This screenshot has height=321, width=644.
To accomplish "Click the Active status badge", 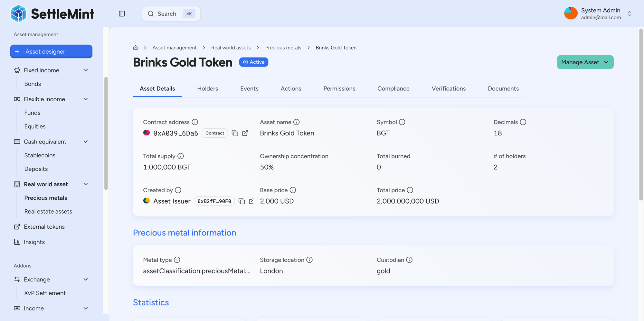I will (253, 62).
